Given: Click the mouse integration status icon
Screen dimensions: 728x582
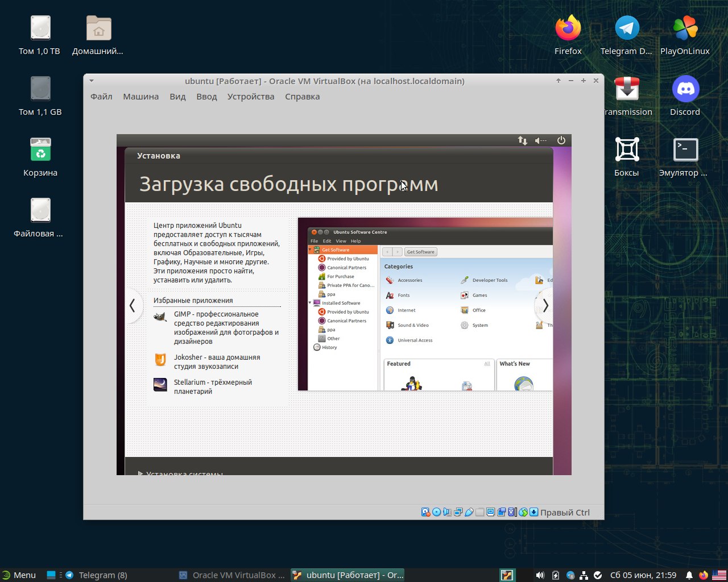Looking at the screenshot, I should click(523, 512).
